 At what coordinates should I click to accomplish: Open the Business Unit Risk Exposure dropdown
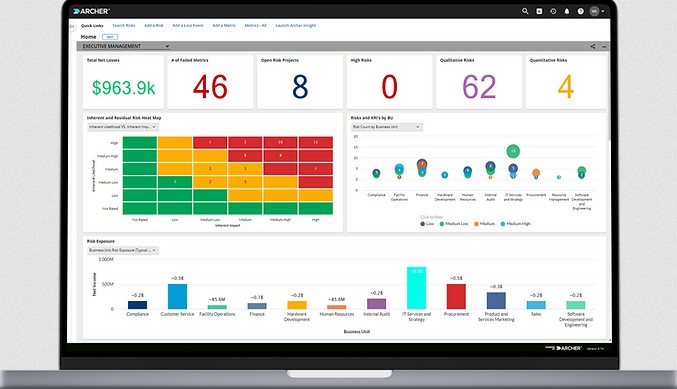point(123,250)
